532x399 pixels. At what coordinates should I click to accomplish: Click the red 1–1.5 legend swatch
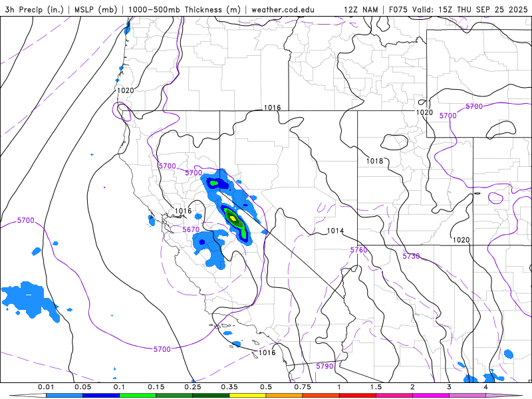[357, 396]
